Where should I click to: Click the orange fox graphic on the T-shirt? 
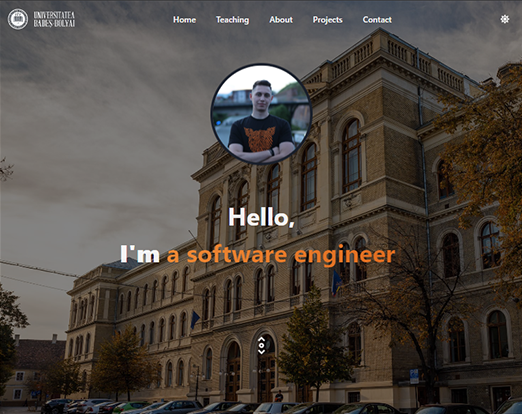point(260,138)
